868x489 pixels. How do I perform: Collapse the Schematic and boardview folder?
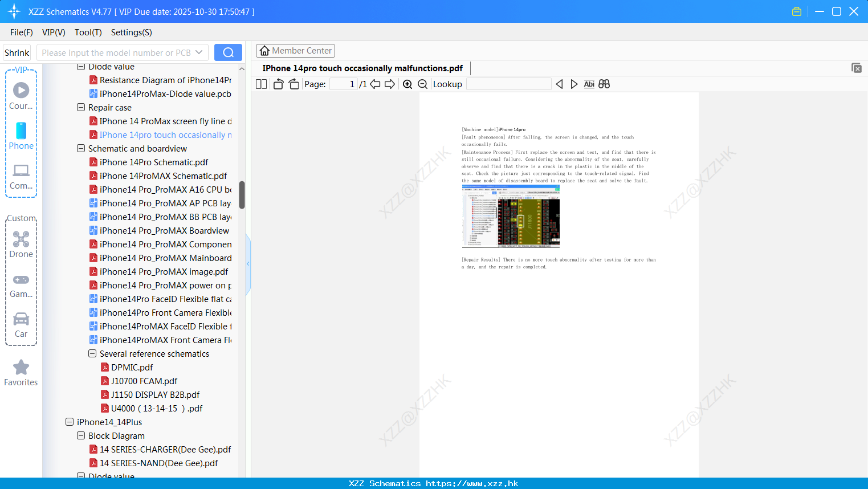coord(81,148)
